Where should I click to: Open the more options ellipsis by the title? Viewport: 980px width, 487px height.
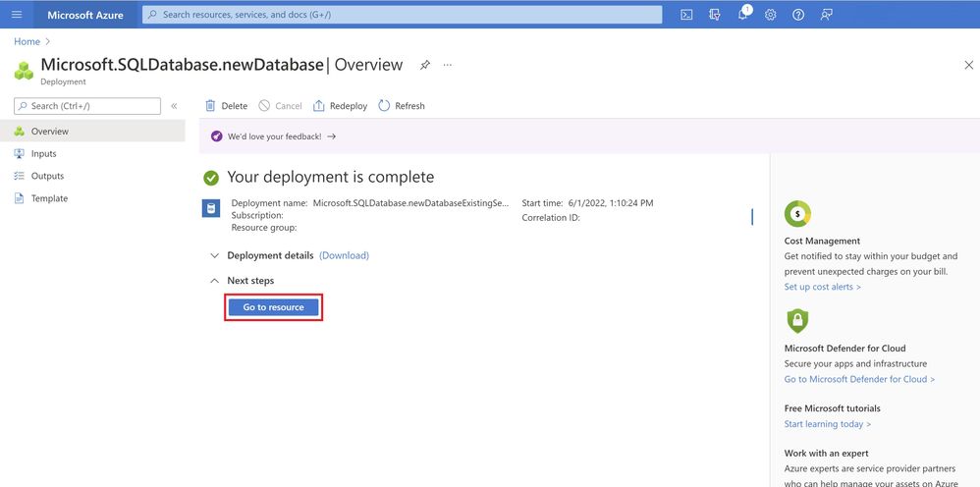point(448,65)
